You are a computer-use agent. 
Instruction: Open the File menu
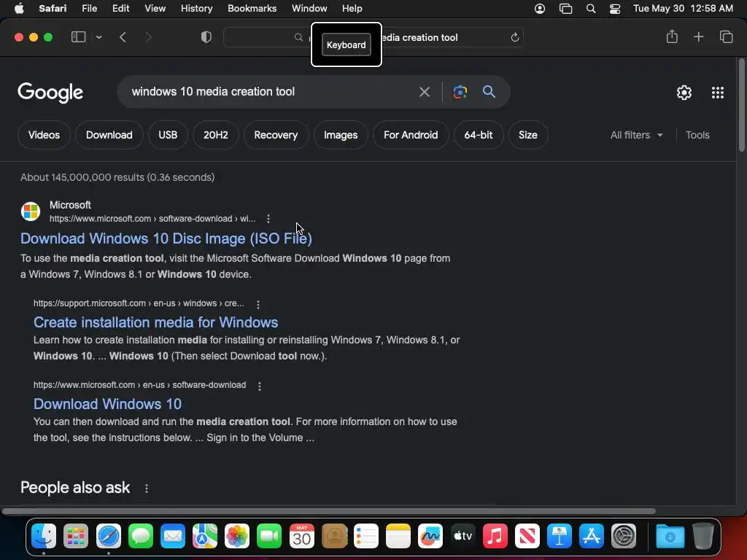tap(90, 9)
